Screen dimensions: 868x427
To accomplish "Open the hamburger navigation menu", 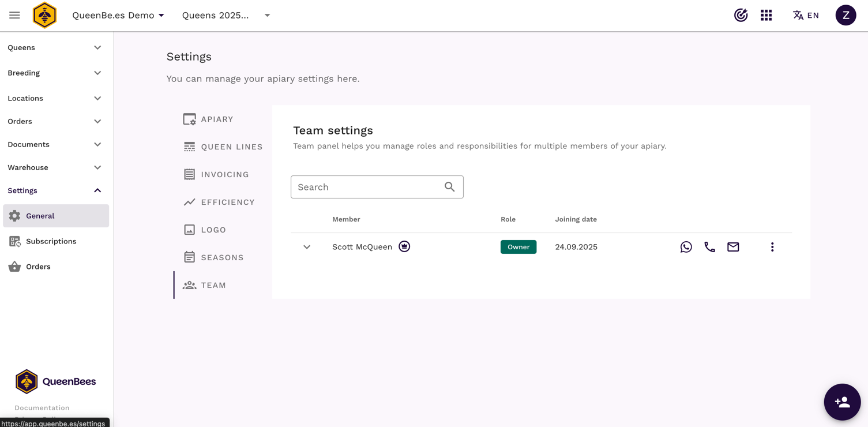I will [14, 16].
